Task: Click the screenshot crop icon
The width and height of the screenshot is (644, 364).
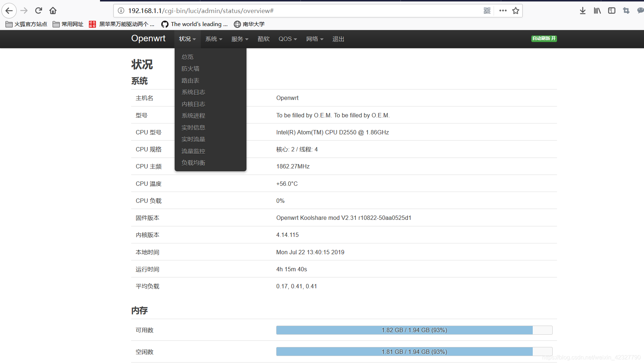Action: click(626, 11)
